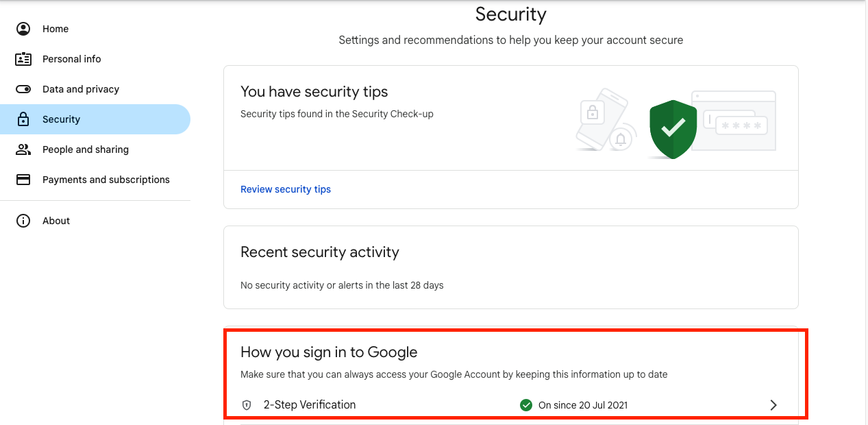The image size is (868, 425).
Task: Click the Data and privacy toggle icon
Action: (x=23, y=89)
